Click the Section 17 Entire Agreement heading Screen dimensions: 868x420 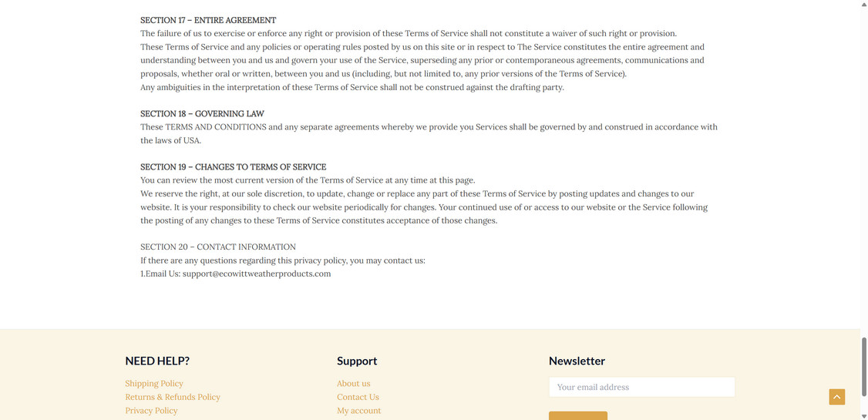point(208,20)
